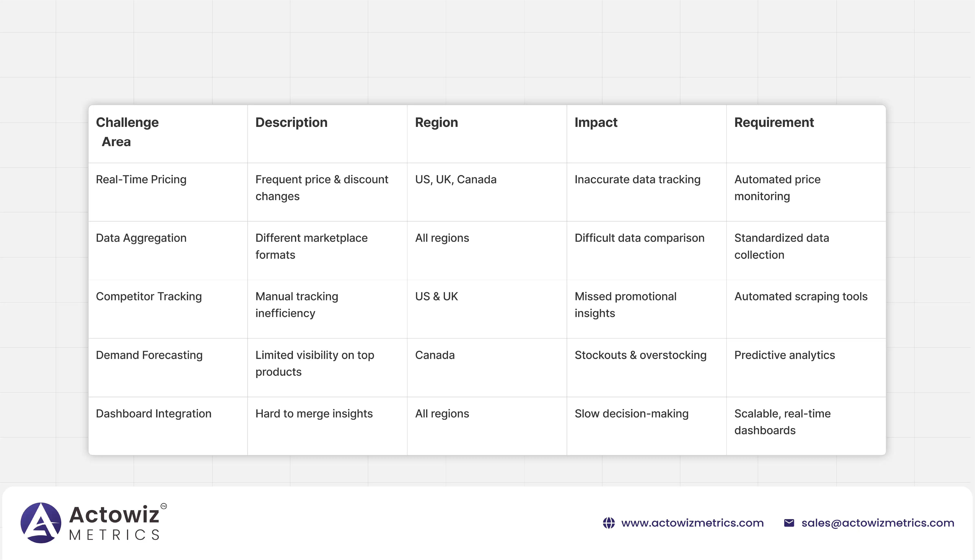Click the Actowiz circular logo icon
Viewport: 975px width, 560px height.
41,523
